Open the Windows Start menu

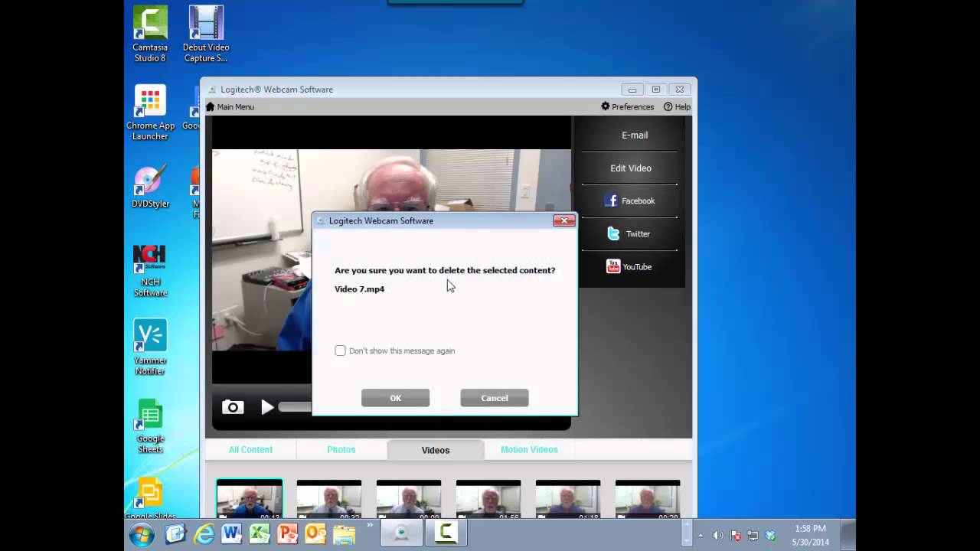point(142,535)
